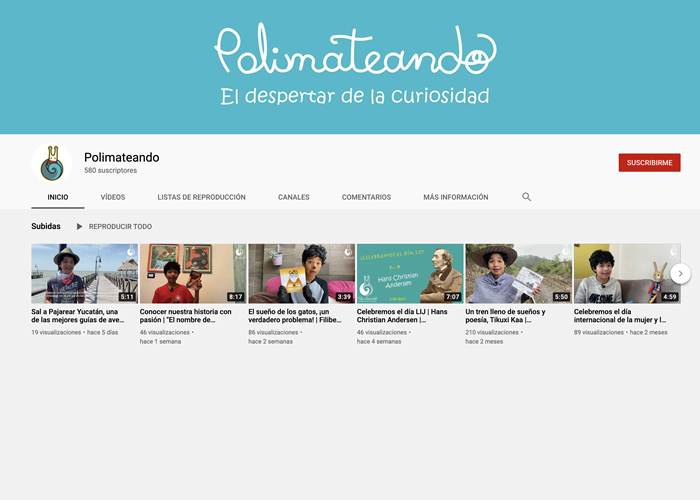
Task: Open the Subidas section heading
Action: pos(46,227)
